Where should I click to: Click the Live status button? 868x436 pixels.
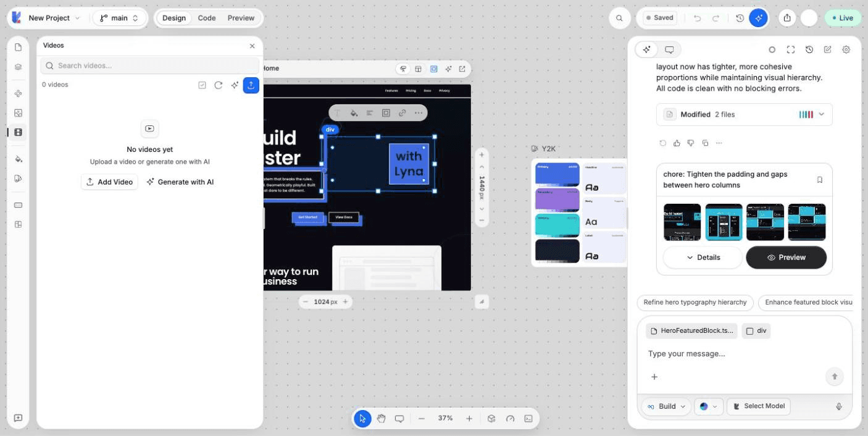(843, 18)
